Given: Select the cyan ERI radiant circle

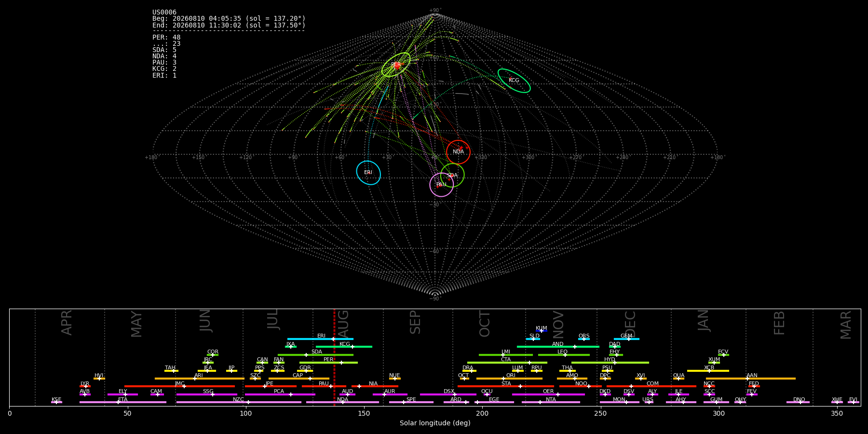Looking at the screenshot, I should coord(368,173).
